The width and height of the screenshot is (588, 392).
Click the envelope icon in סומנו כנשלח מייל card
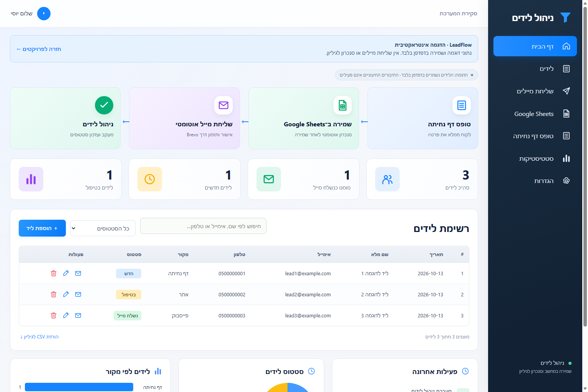(x=269, y=179)
